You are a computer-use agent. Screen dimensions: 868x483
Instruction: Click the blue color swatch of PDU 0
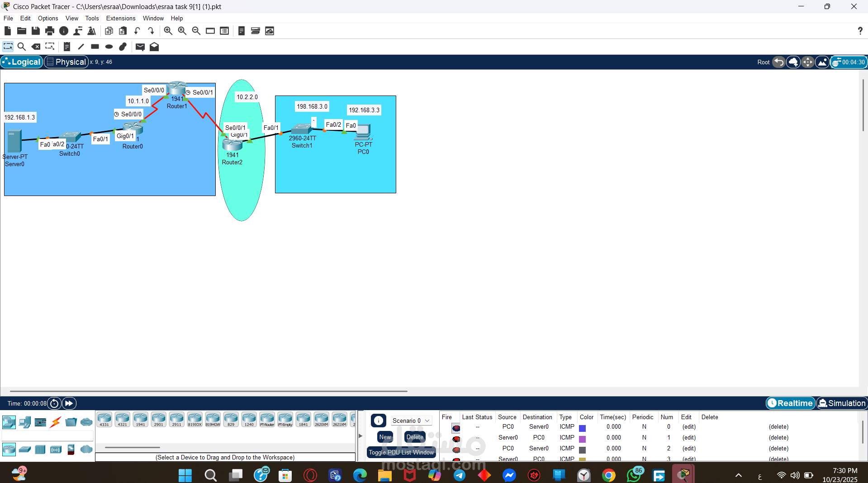click(x=583, y=428)
